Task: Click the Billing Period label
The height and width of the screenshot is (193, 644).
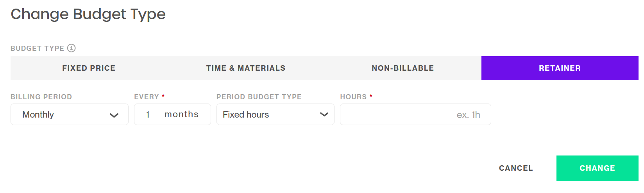Action: point(41,97)
